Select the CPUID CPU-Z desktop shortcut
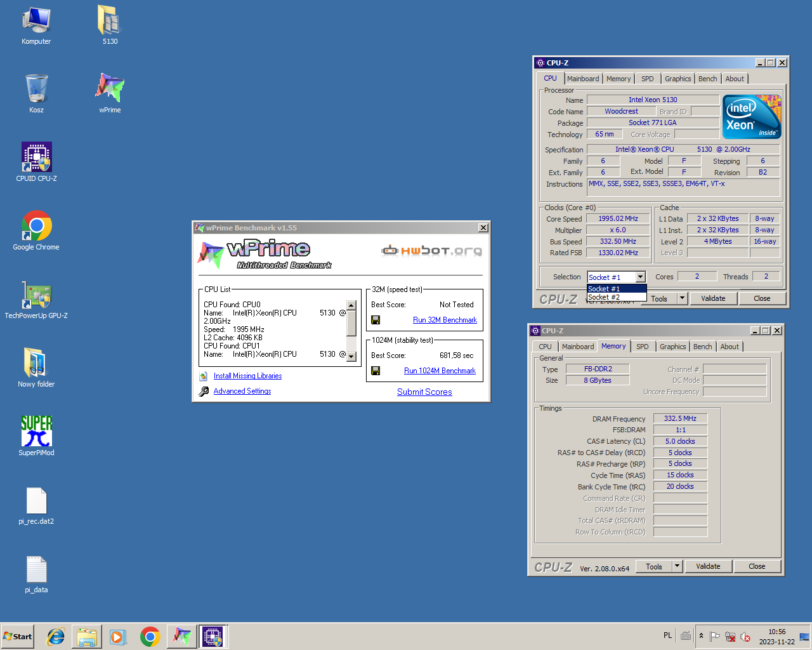The image size is (812, 650). 36,162
